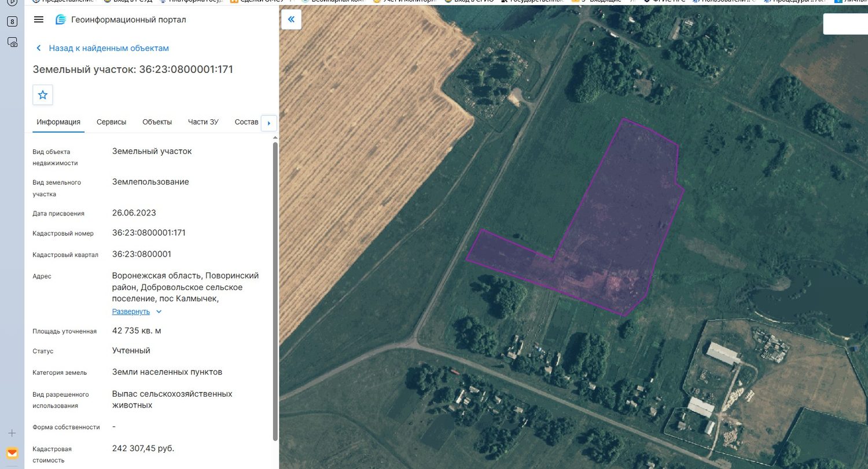Click the plus icon in the browser sidebar
This screenshot has width=868, height=469.
point(12,433)
